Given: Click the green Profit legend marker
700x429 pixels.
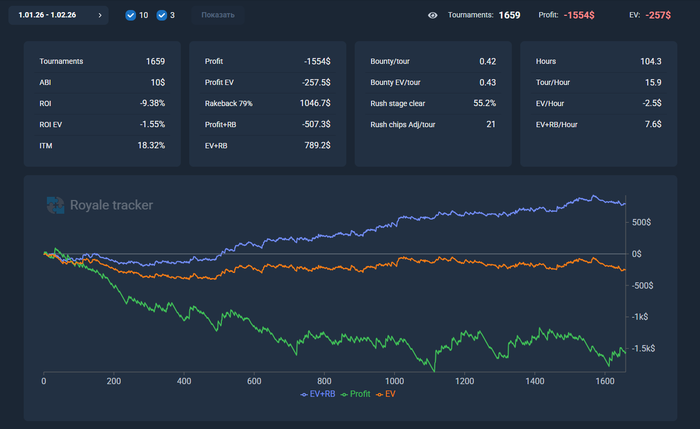Looking at the screenshot, I should (x=344, y=394).
